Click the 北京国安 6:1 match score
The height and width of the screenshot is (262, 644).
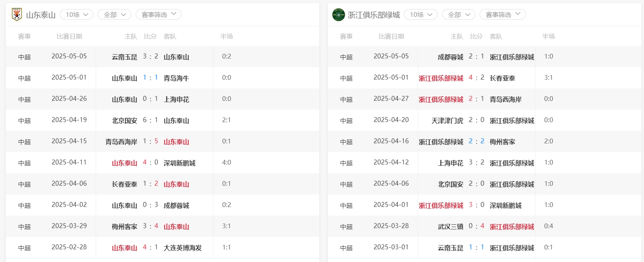[x=150, y=120]
